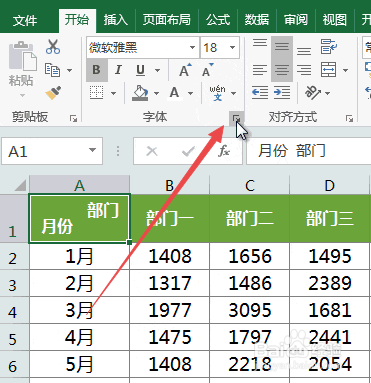371x383 pixels.
Task: Increase font size button
Action: coord(185,70)
